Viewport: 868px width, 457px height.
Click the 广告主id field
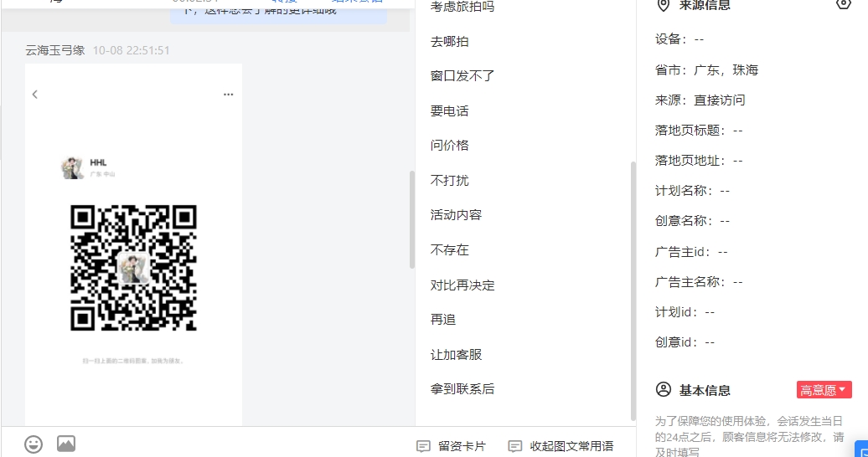[691, 252]
